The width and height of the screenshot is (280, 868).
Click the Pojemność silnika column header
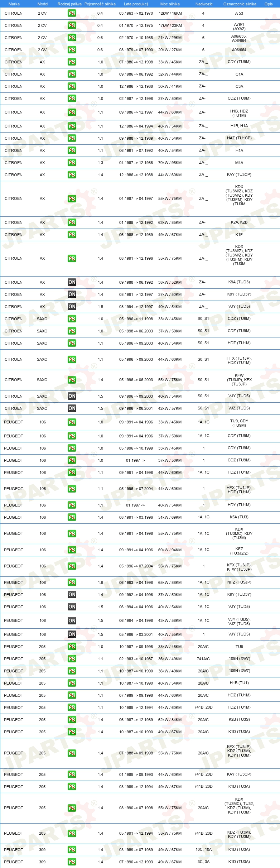click(x=100, y=4)
